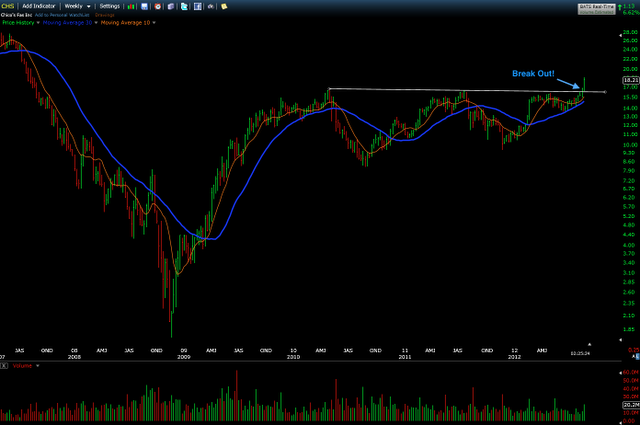Open the Weekly timeframe dropdown
This screenshot has width=640, height=425.
point(77,6)
